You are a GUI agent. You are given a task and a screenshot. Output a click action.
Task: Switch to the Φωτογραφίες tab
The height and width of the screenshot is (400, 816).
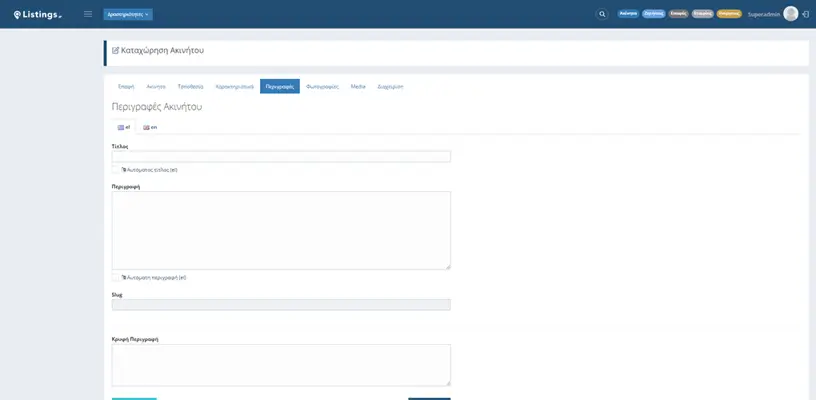322,86
